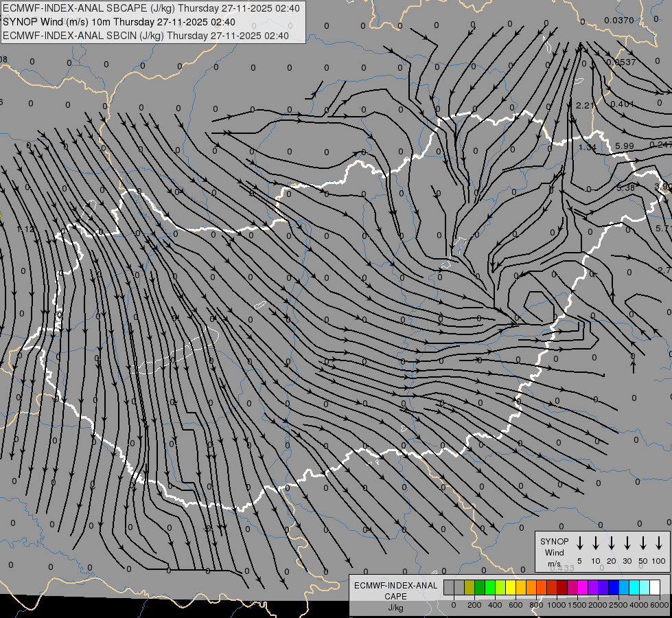
Task: Click the 1000 tick label on CAPE scale
Action: (556, 605)
